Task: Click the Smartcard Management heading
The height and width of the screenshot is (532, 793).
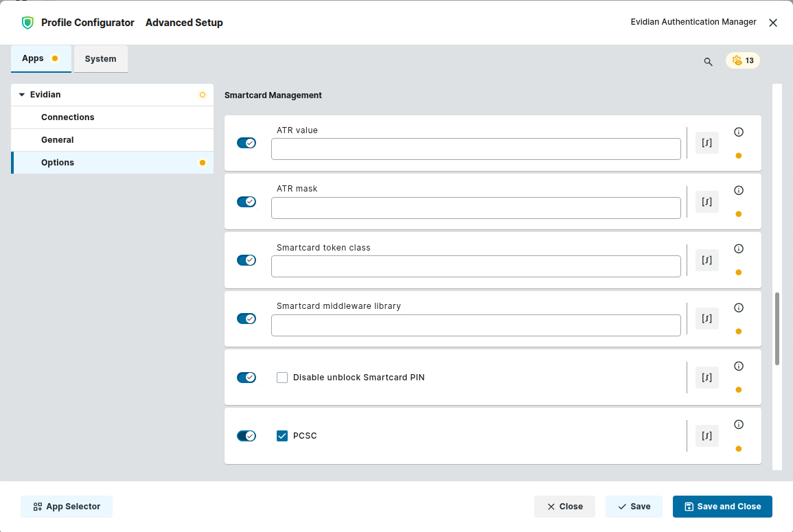Action: coord(273,95)
